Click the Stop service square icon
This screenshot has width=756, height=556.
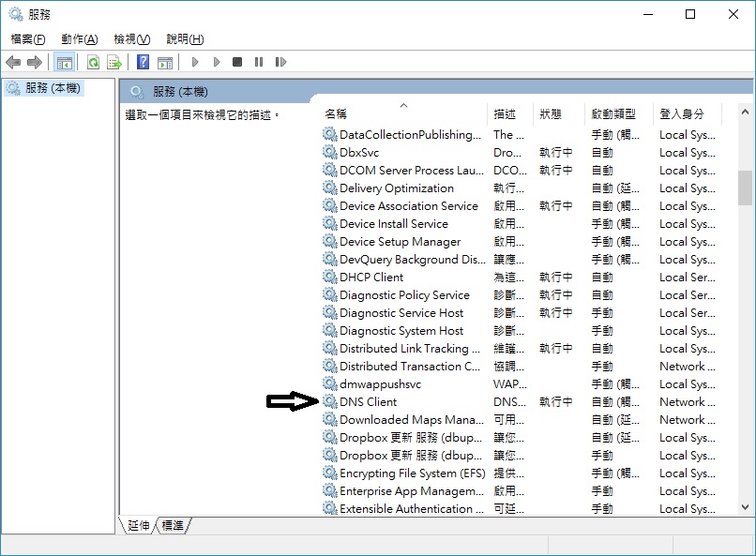(237, 62)
